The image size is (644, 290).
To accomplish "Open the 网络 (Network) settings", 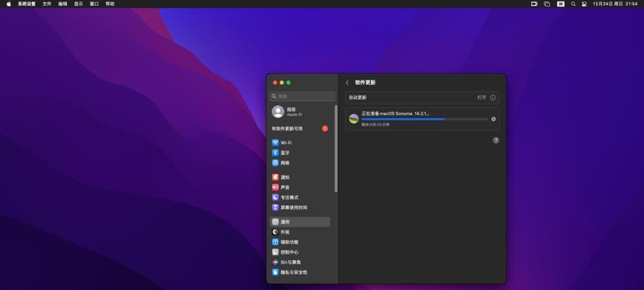I will pos(300,162).
